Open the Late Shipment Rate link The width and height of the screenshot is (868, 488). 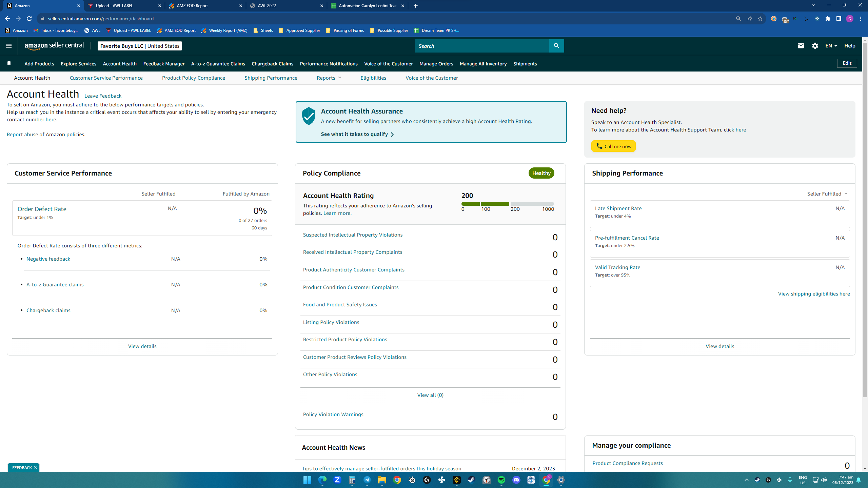pos(618,208)
